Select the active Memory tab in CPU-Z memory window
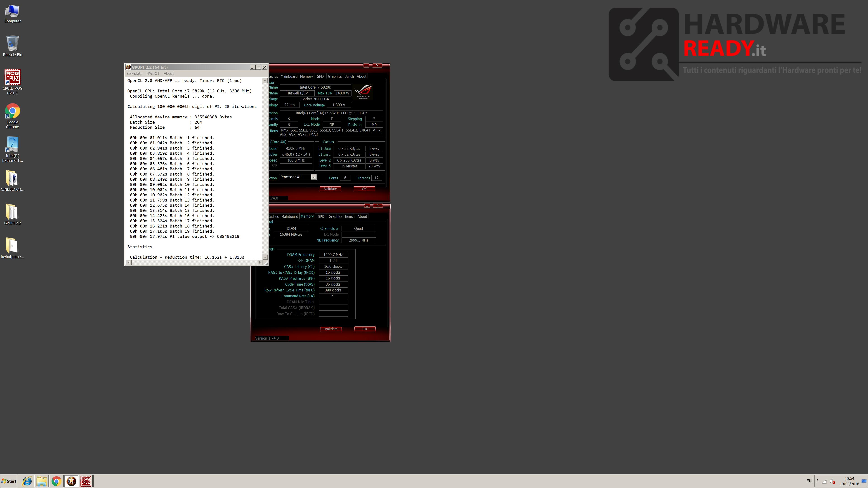This screenshot has height=488, width=868. tap(307, 216)
